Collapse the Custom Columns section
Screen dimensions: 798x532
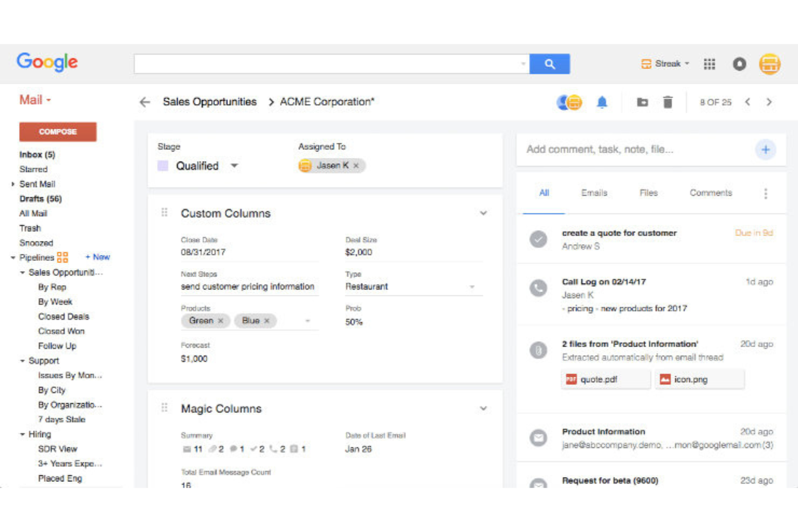click(483, 213)
